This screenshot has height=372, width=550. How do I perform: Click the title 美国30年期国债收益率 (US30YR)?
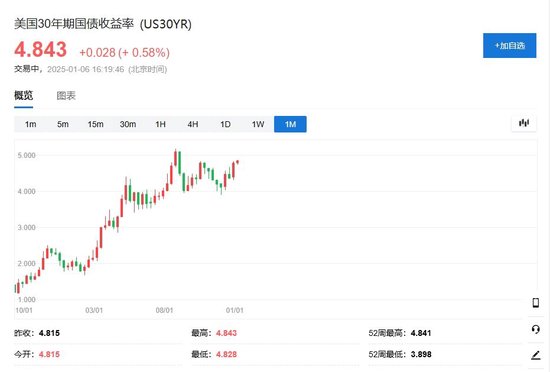[103, 24]
